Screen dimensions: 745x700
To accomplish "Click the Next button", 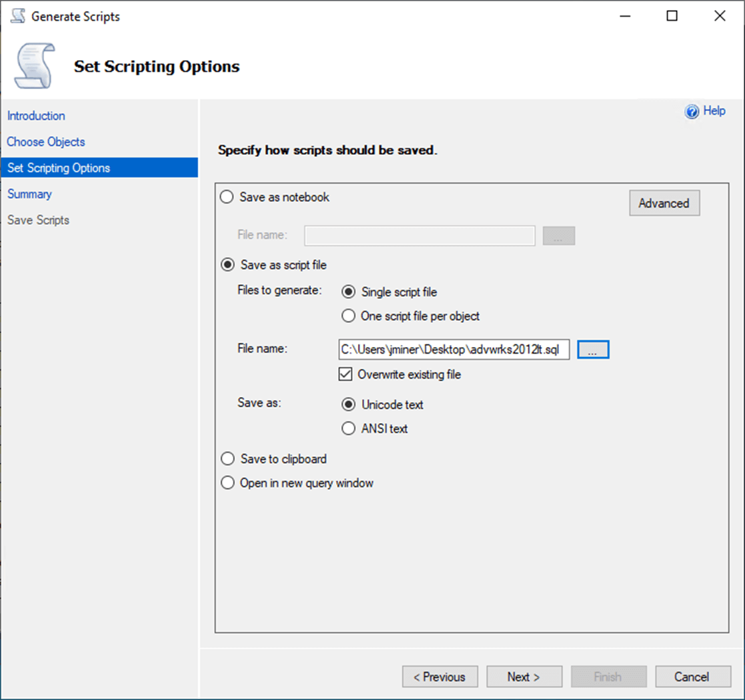I will point(524,677).
